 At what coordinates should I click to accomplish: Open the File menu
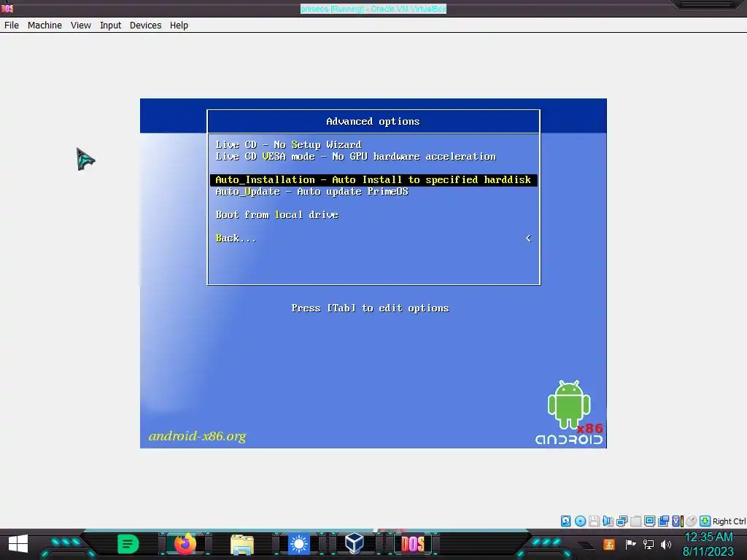[12, 26]
